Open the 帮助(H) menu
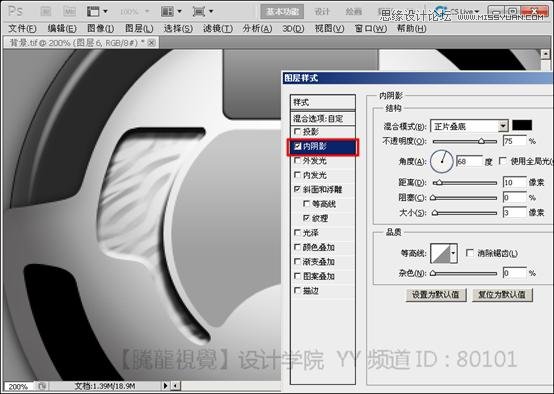 [x=411, y=28]
